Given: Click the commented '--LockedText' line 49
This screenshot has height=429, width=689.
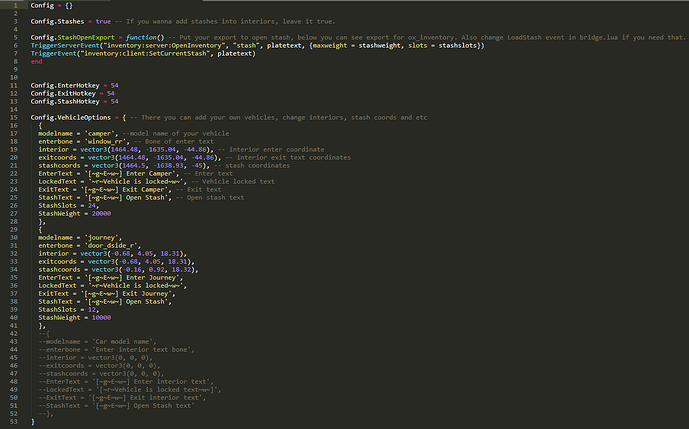Looking at the screenshot, I should [x=130, y=389].
